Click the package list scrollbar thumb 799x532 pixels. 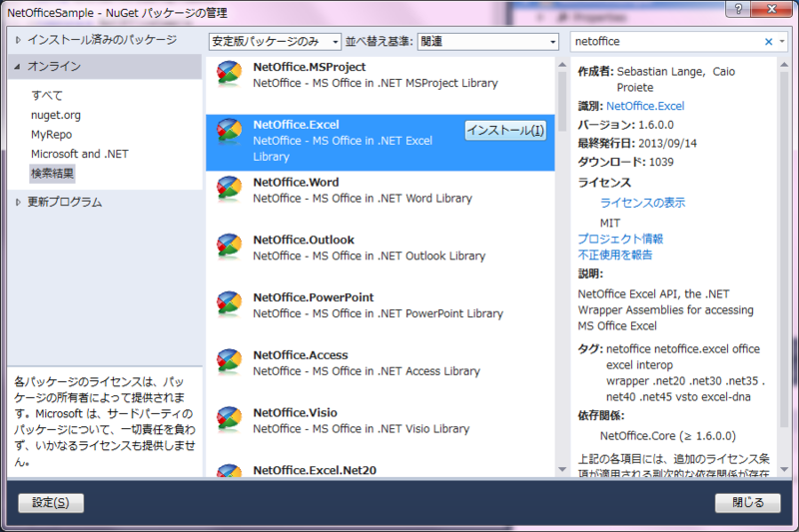[562, 101]
